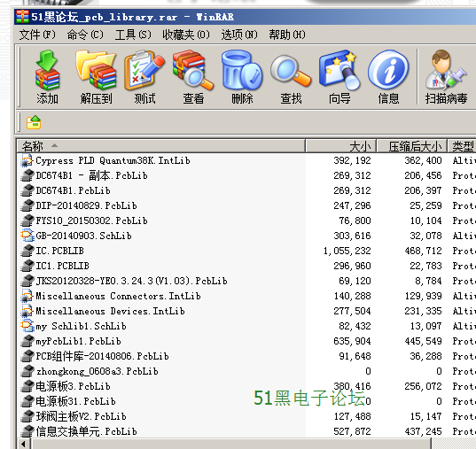This screenshot has width=476, height=449.
Task: Click icon of 球阀主板V2.PcbLib
Action: click(27, 416)
